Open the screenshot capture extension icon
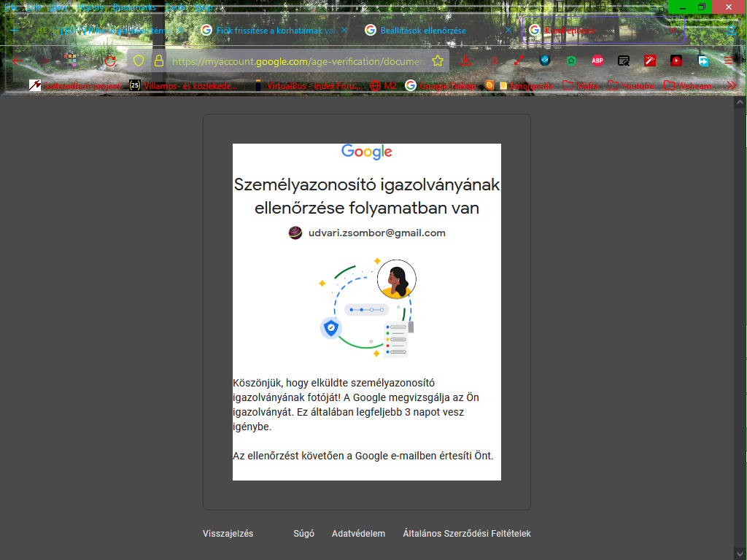This screenshot has height=560, width=747. [623, 61]
